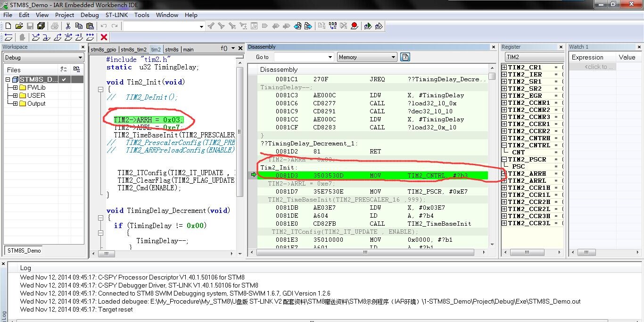Click the Step Into debug icon
644x322 pixels.
tap(47, 37)
